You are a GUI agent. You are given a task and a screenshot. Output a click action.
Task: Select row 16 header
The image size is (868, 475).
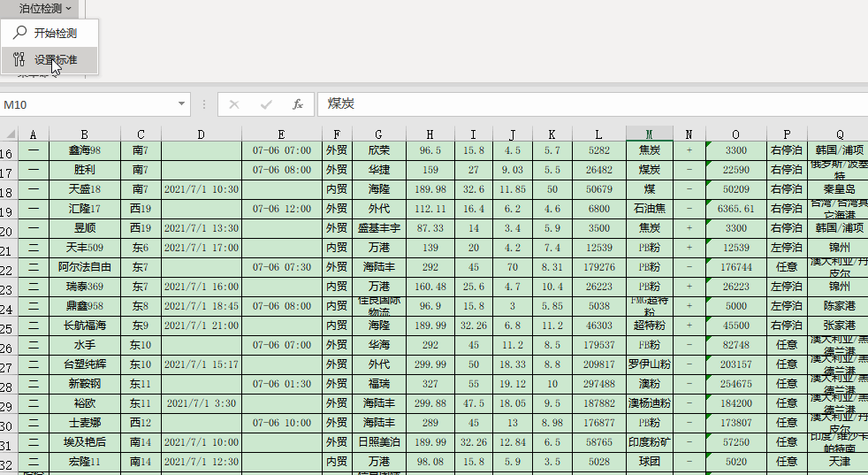(x=8, y=152)
